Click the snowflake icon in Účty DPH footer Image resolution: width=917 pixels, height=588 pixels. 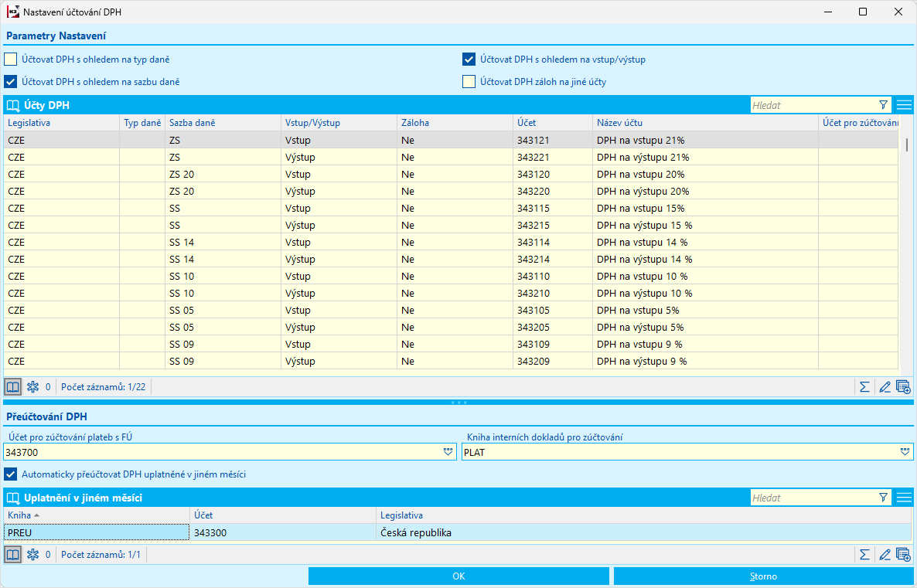click(x=32, y=387)
